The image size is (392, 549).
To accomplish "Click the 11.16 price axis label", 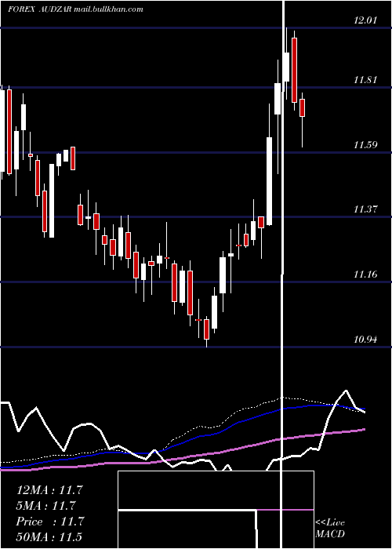I will (x=365, y=274).
